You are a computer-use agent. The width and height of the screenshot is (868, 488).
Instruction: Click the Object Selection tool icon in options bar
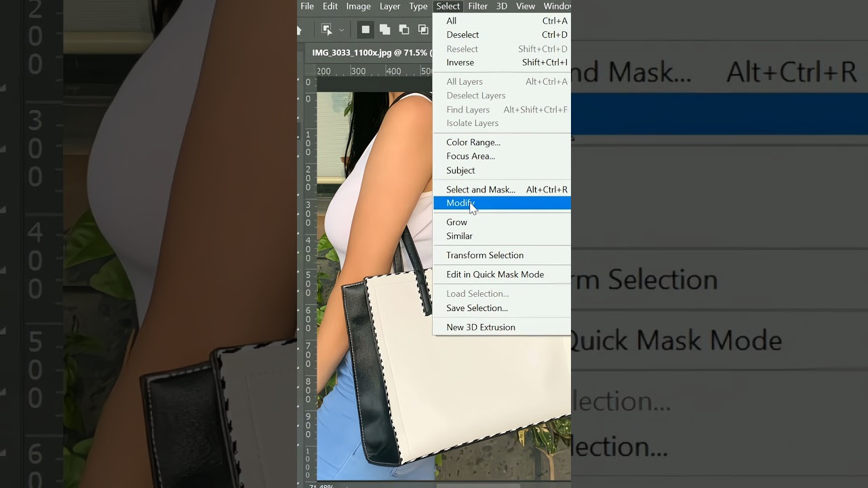[327, 30]
